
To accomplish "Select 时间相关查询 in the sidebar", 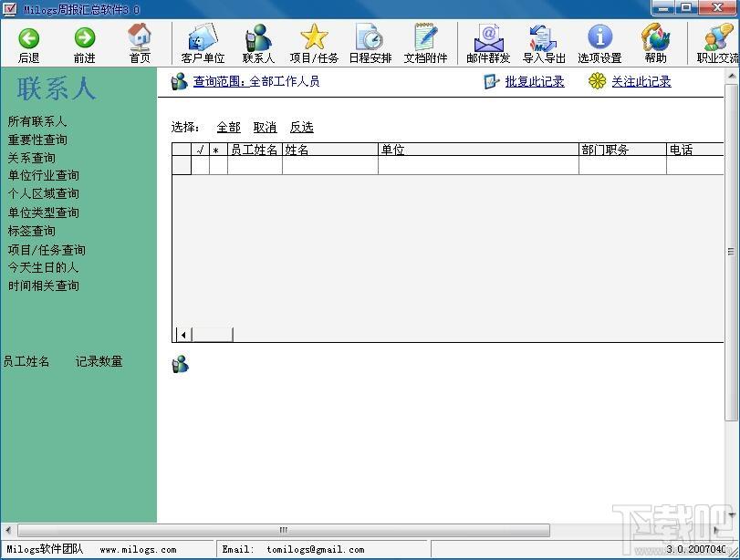I will [x=44, y=285].
